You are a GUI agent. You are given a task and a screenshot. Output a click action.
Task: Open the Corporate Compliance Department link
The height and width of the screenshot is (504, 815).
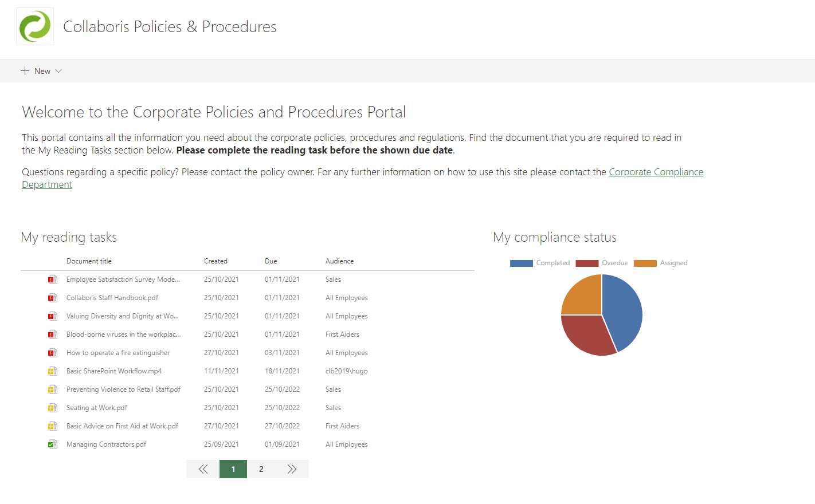pyautogui.click(x=655, y=172)
